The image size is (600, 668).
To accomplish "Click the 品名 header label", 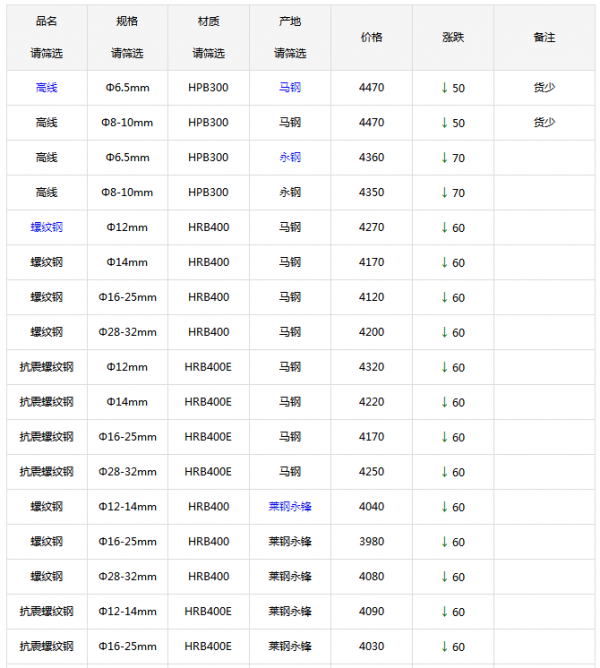I will tap(46, 21).
